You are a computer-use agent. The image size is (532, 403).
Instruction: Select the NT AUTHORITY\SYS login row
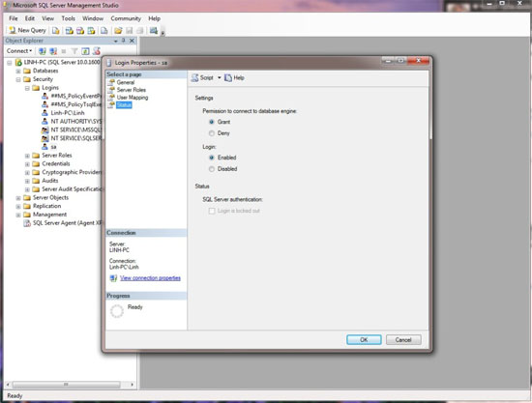(76, 122)
